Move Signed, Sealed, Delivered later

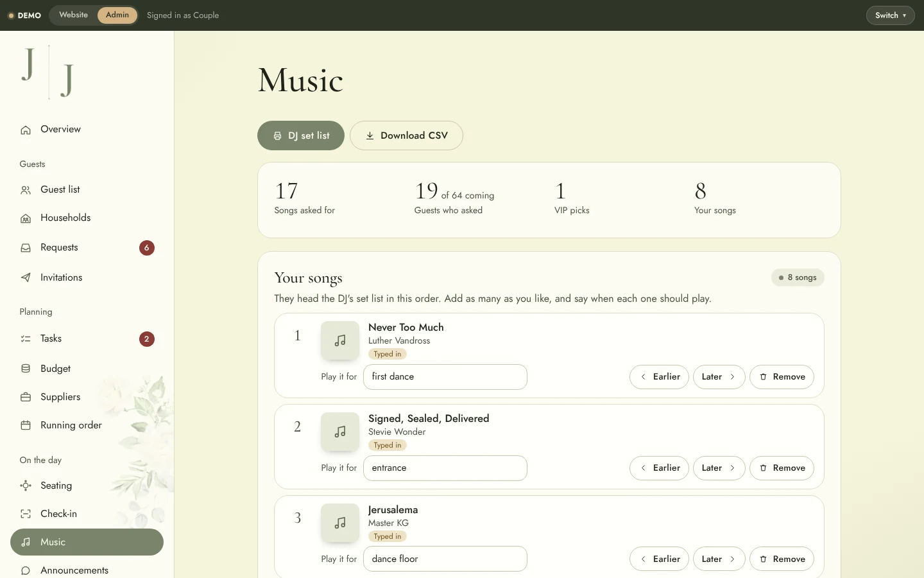click(x=719, y=468)
